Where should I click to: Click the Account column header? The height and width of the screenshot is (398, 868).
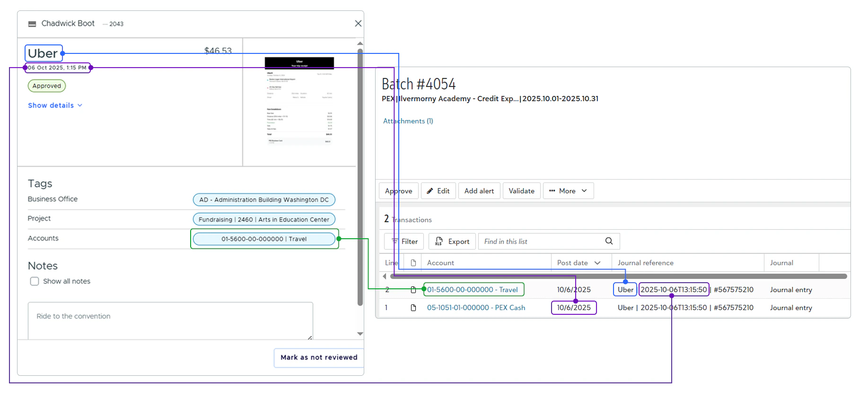click(440, 263)
